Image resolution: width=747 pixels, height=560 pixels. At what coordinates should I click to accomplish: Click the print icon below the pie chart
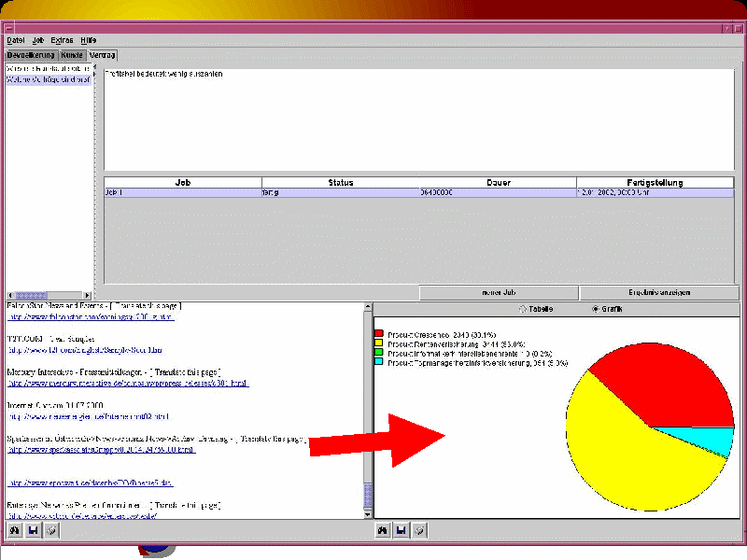click(419, 530)
